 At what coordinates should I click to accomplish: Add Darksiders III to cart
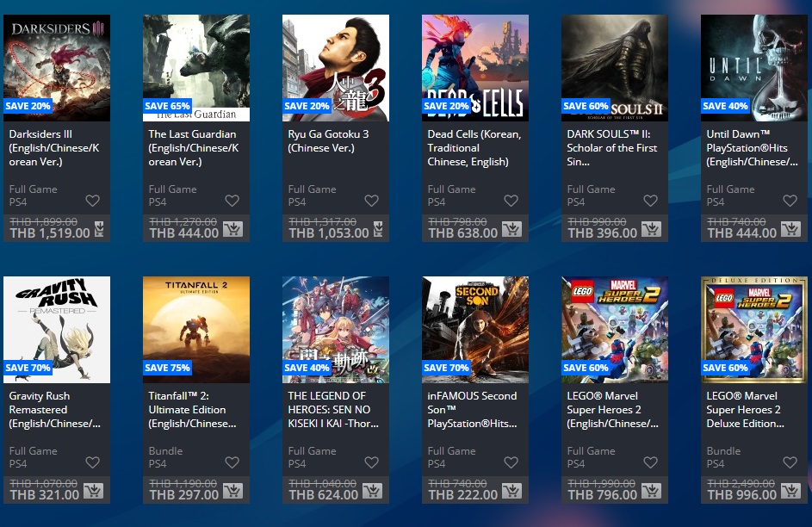(99, 229)
